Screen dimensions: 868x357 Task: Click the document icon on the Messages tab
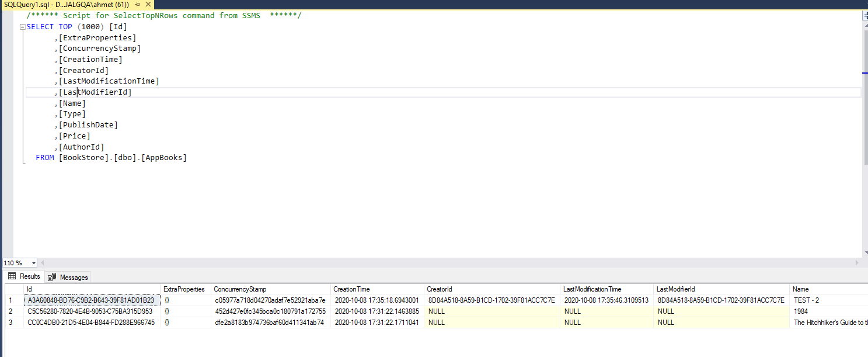tap(51, 276)
